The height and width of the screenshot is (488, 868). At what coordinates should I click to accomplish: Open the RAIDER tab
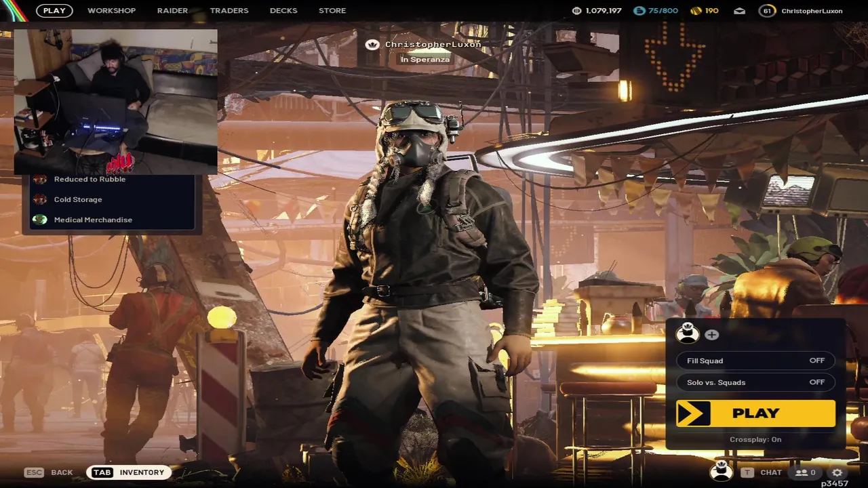pos(172,11)
